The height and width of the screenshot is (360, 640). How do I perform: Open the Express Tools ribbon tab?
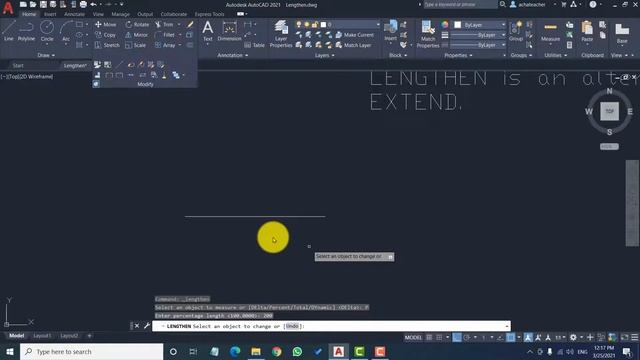click(x=209, y=14)
